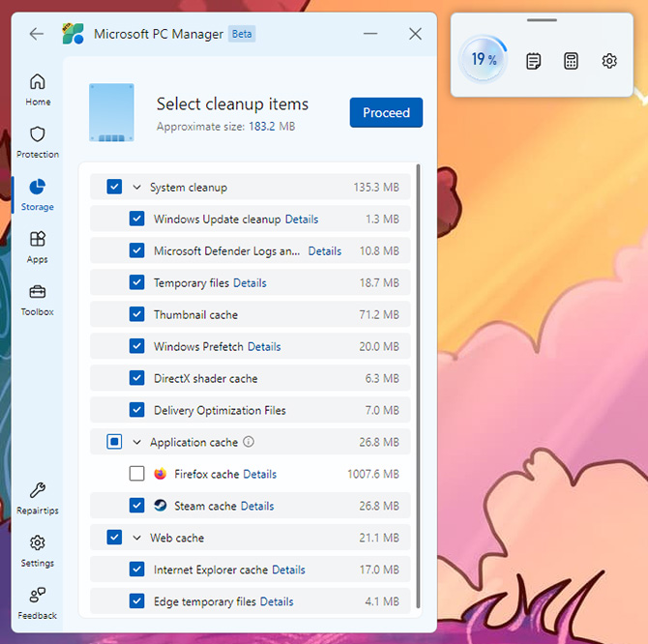Click the storage drive illustration
The width and height of the screenshot is (648, 644).
point(111,112)
